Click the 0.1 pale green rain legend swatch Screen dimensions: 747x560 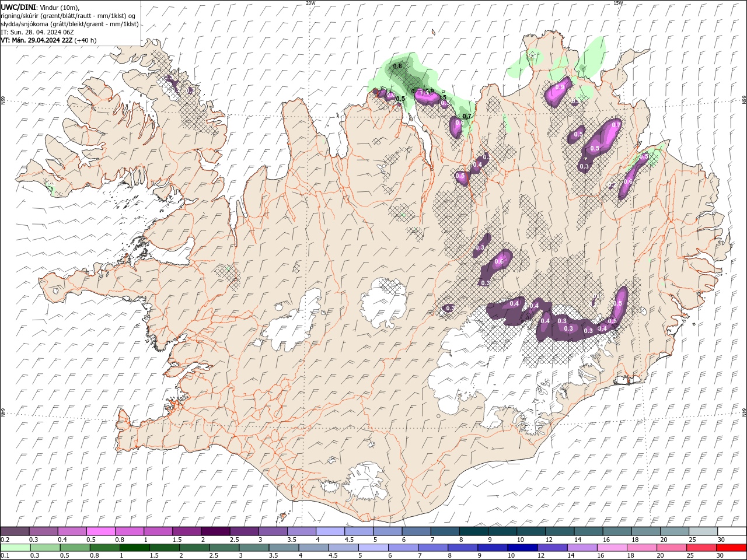click(15, 547)
